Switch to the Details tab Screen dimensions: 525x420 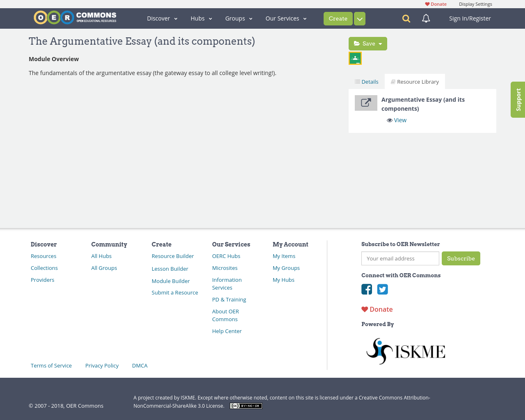[x=367, y=82]
